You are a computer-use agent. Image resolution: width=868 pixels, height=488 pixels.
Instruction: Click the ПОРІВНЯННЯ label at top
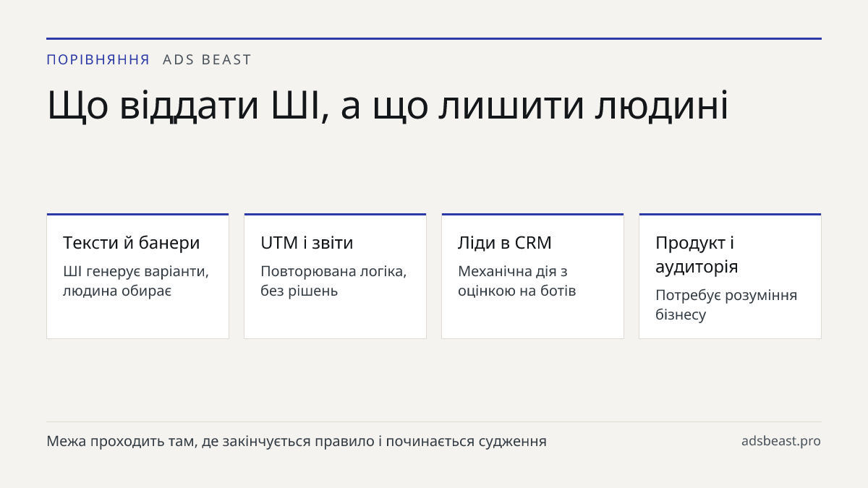(x=98, y=60)
